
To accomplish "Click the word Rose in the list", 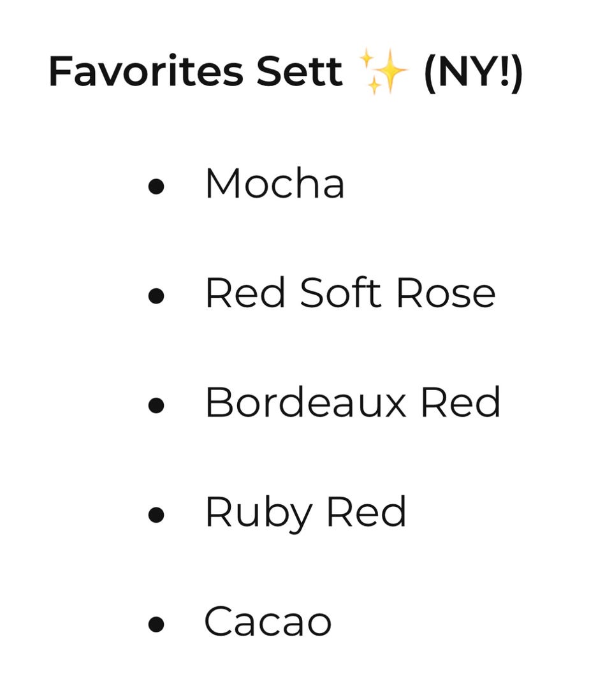I will [x=446, y=294].
